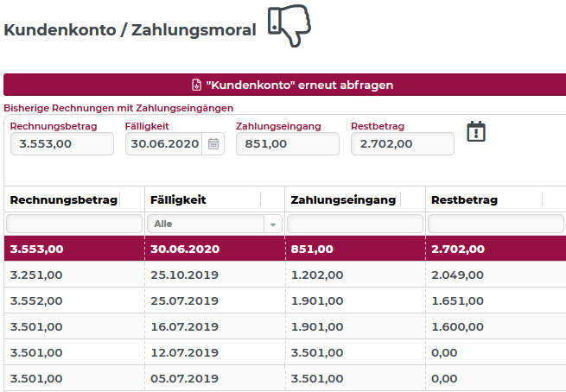Click the calendar warning icon beside Restbetrag
The width and height of the screenshot is (566, 392).
pyautogui.click(x=476, y=131)
